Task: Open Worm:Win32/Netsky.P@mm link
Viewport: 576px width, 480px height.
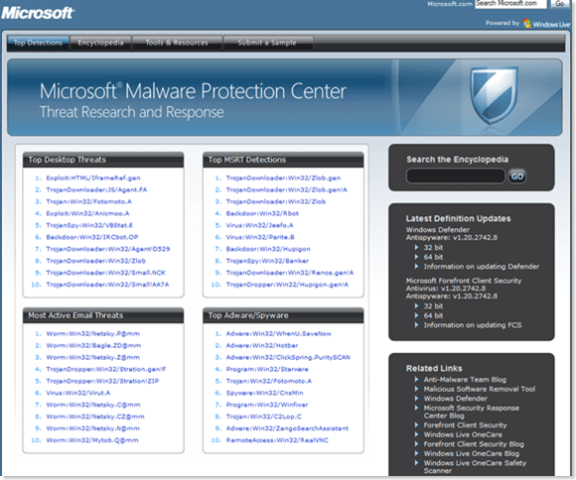Action: [93, 334]
